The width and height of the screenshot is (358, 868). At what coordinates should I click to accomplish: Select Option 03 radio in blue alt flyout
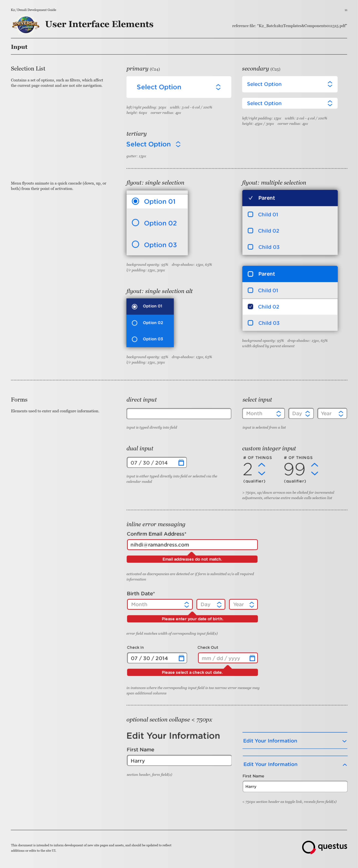135,339
